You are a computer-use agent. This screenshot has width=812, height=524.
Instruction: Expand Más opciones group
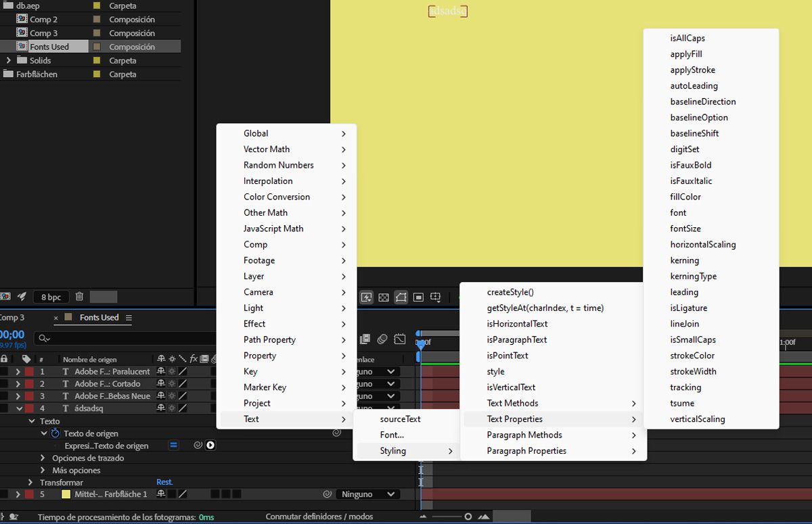tap(44, 470)
